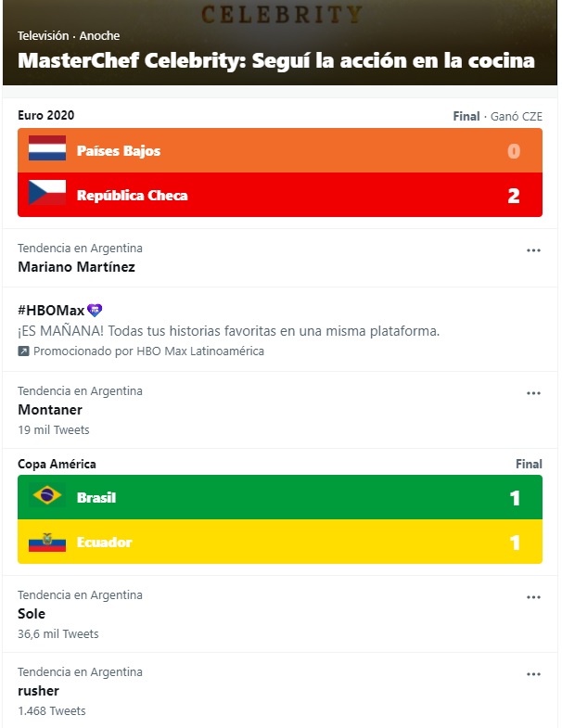Click the Copa América event title
Screen dimensions: 562x728
(57, 464)
